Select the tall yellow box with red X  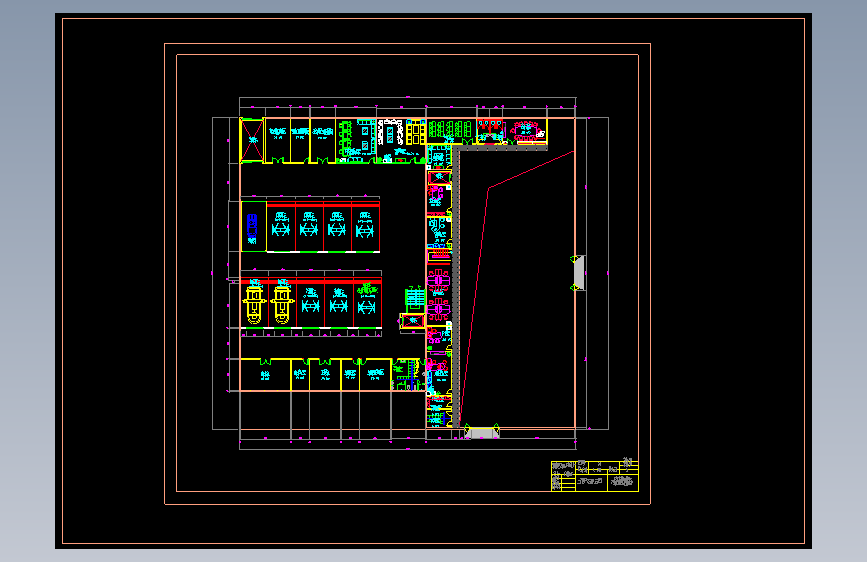point(252,140)
